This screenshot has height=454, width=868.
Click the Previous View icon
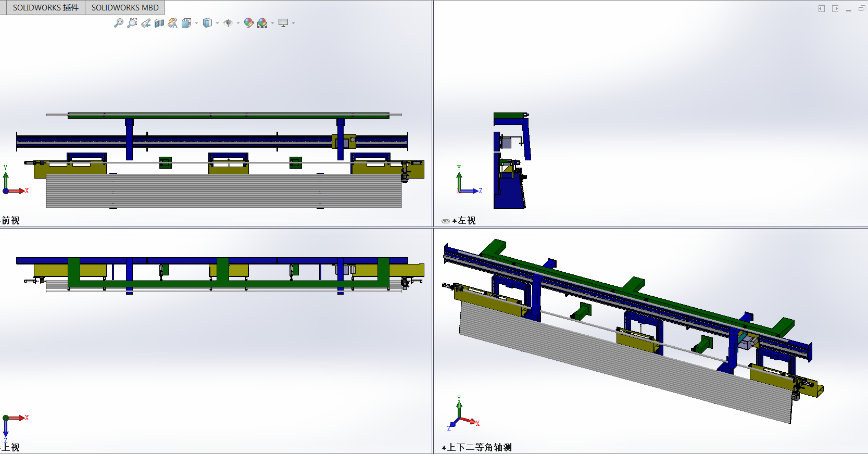(x=146, y=23)
